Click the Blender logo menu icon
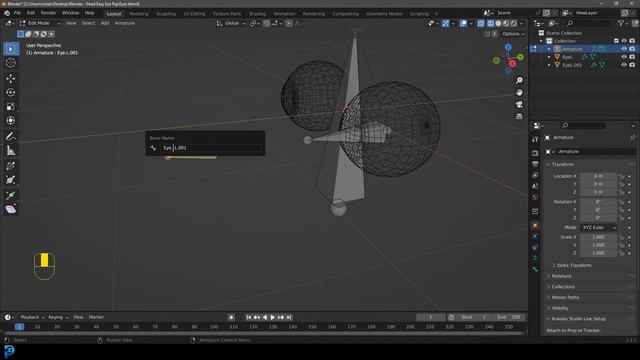This screenshot has width=640, height=360. [x=7, y=13]
